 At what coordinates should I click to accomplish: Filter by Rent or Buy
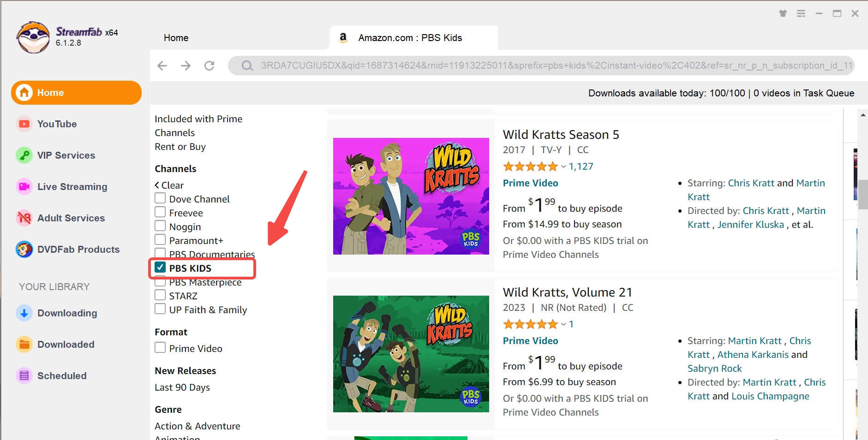tap(180, 147)
